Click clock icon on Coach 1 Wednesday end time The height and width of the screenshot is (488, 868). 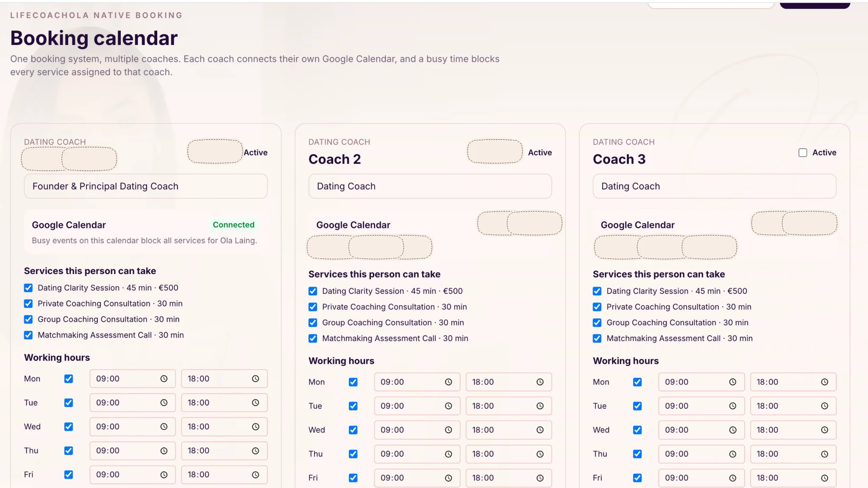256,427
